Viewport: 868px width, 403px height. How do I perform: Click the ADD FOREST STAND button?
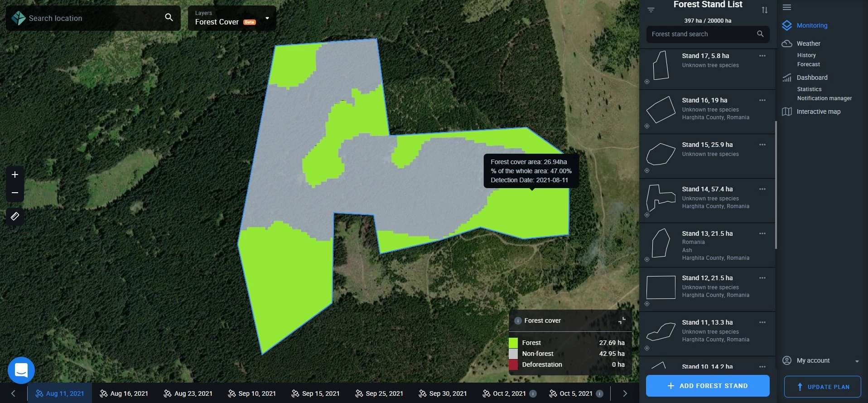[x=708, y=386]
